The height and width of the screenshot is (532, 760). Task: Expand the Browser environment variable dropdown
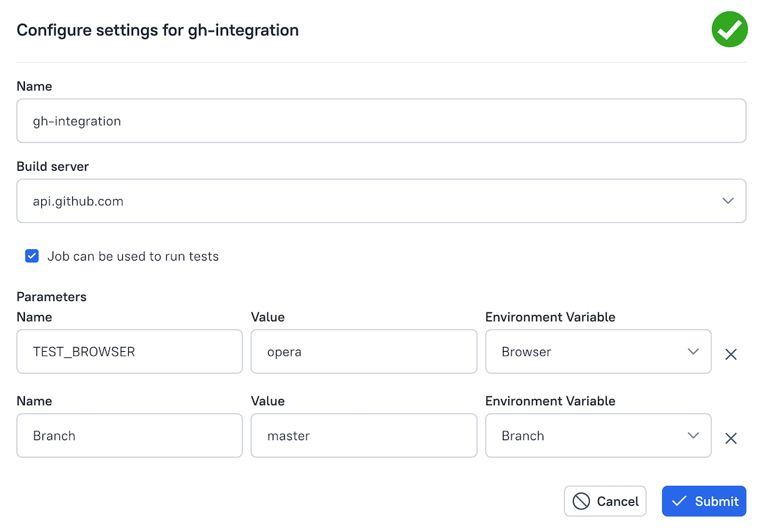pyautogui.click(x=597, y=352)
